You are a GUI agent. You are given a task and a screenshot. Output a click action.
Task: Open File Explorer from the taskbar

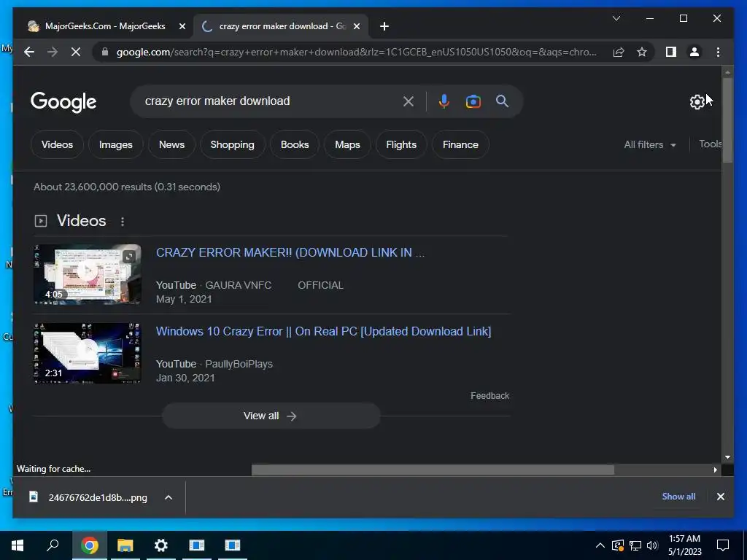[125, 545]
